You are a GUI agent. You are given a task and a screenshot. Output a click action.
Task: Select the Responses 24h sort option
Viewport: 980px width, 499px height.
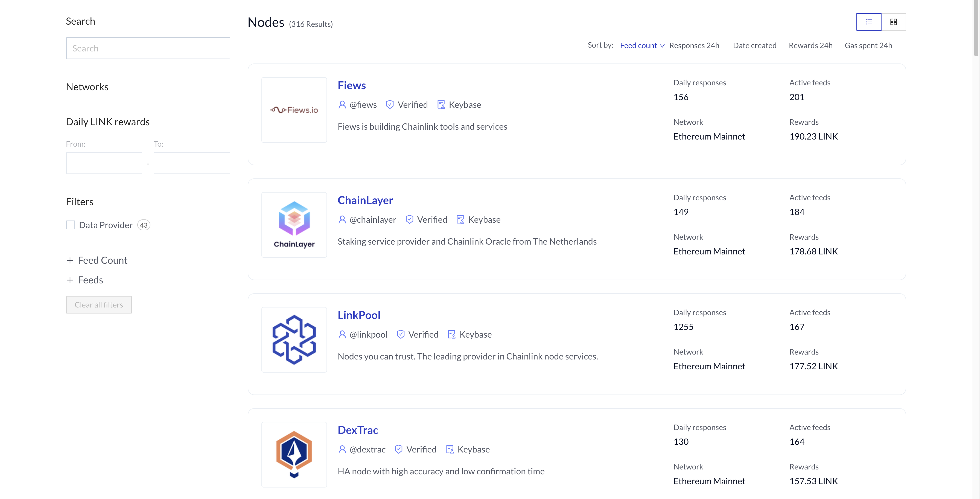click(x=694, y=45)
